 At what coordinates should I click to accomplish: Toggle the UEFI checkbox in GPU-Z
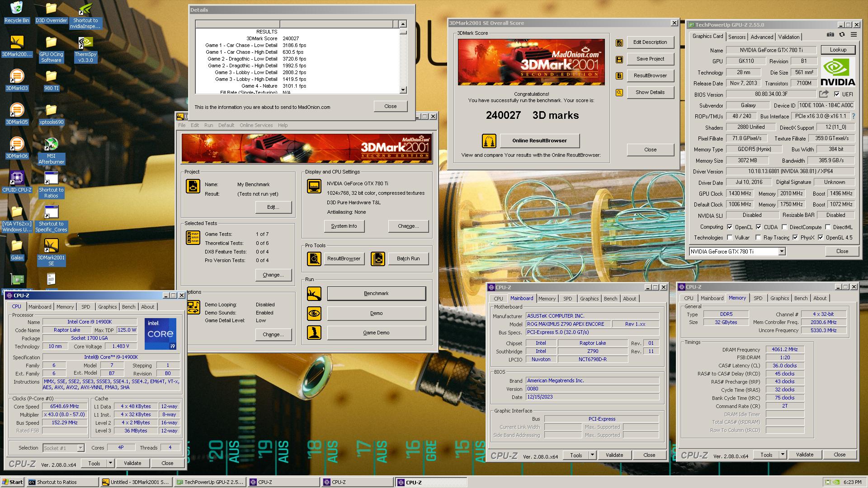837,94
